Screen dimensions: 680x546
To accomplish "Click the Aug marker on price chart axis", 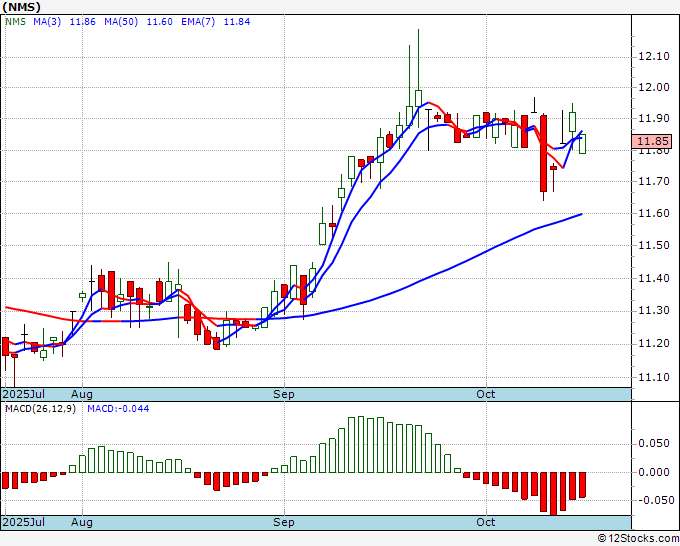I will 82,395.
